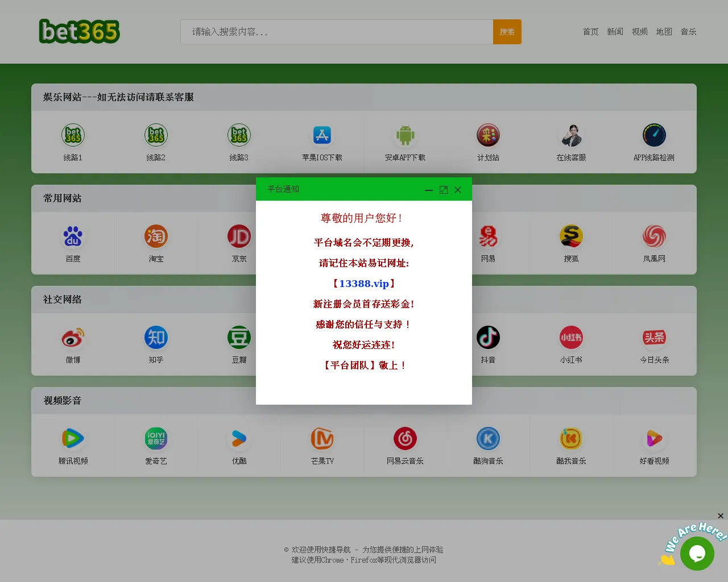Open the 酷我音乐 icon
728x582 pixels.
(571, 439)
